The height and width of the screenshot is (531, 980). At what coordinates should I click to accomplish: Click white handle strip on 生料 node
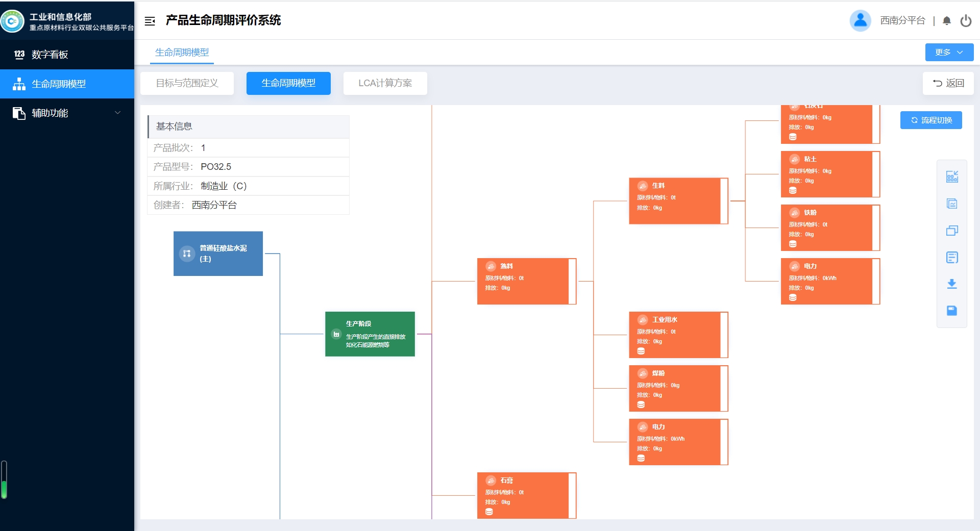(724, 201)
